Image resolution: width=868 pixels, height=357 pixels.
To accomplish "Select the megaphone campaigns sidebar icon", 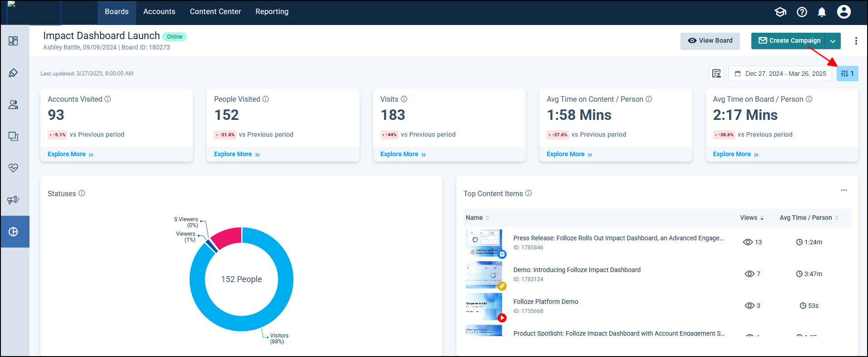I will 13,200.
